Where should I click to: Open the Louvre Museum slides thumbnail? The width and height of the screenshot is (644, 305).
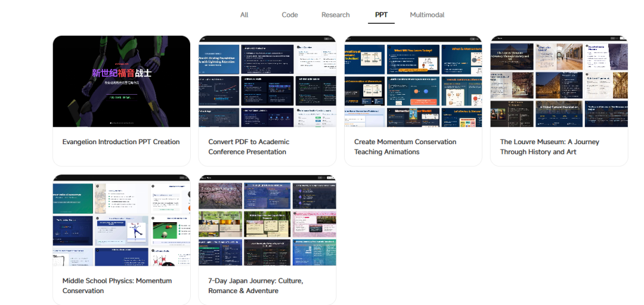(x=559, y=81)
